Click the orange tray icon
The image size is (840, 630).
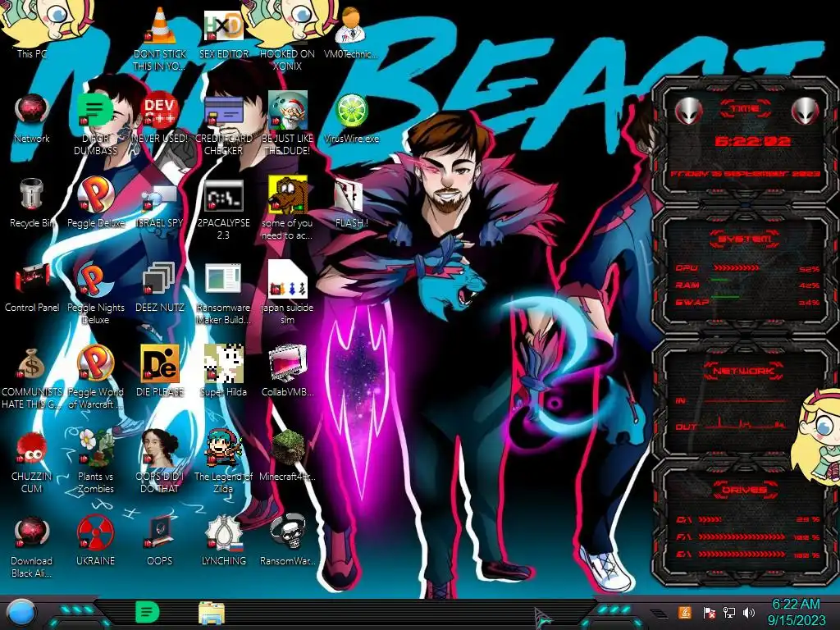(684, 612)
